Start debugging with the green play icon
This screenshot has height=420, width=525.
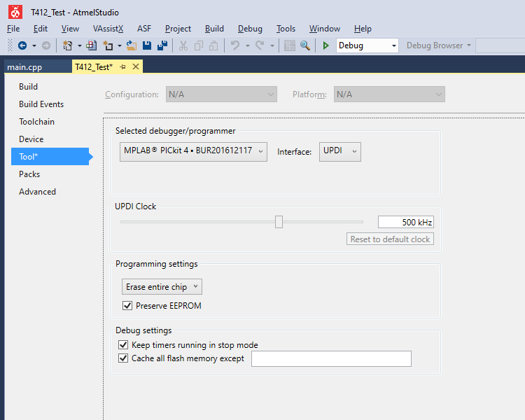click(325, 45)
